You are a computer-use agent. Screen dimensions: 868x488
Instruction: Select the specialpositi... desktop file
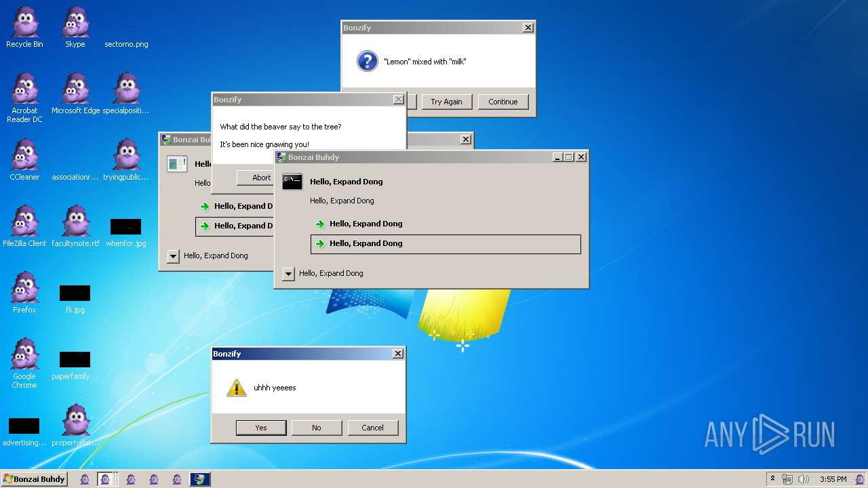(126, 94)
